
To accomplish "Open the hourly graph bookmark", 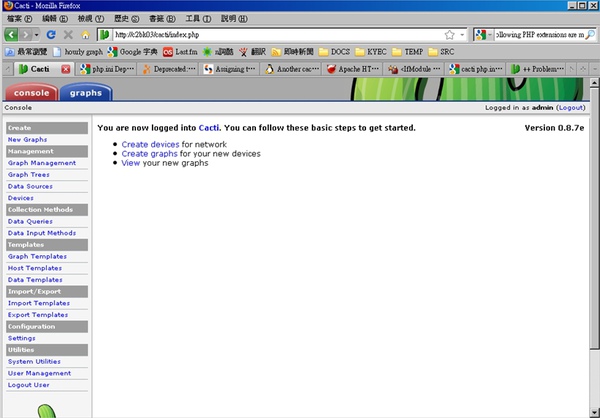I will pos(78,52).
